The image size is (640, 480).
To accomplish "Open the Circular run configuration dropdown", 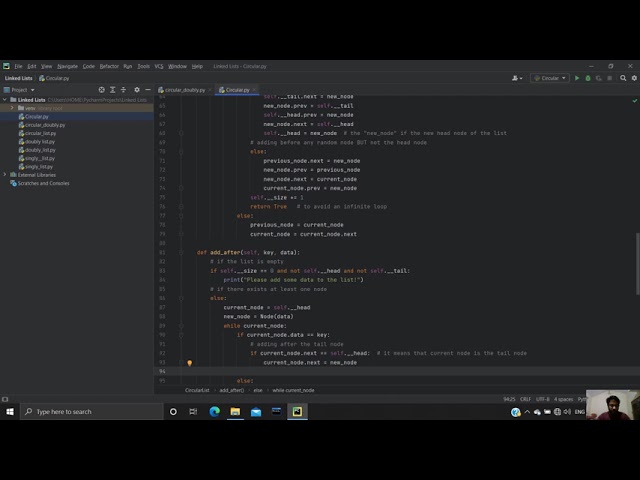I will coord(549,78).
